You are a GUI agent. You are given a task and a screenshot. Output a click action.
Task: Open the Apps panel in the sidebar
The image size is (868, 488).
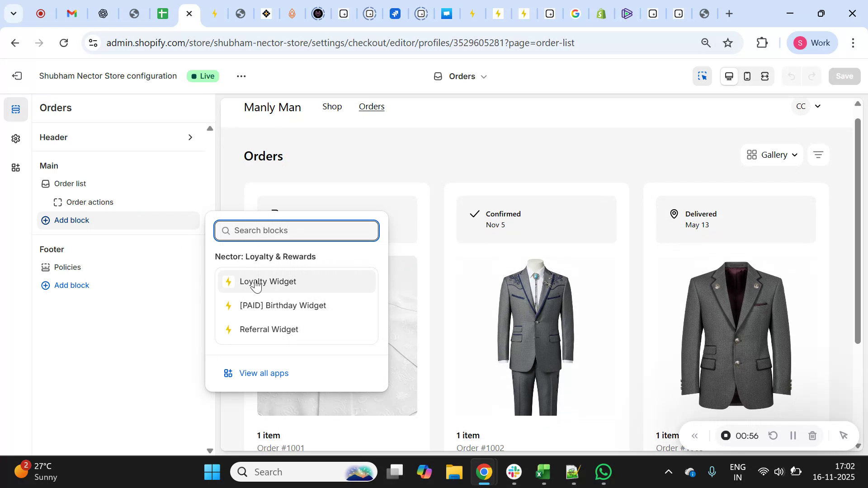(x=16, y=168)
